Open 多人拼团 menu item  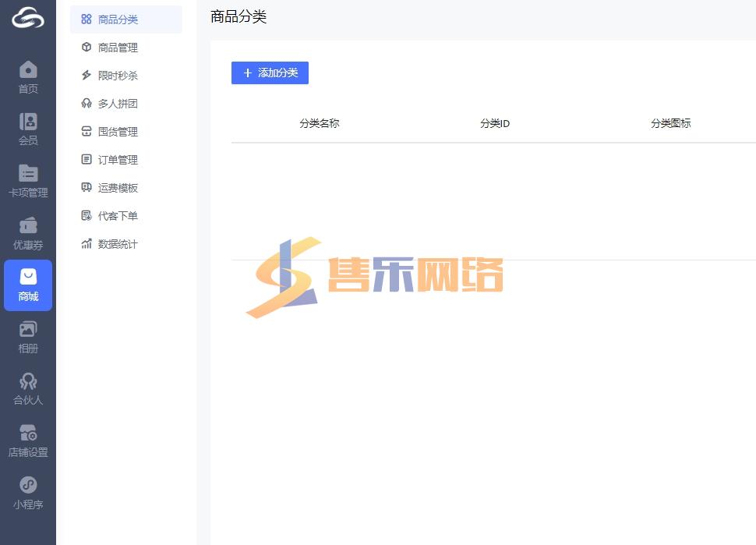[125, 103]
